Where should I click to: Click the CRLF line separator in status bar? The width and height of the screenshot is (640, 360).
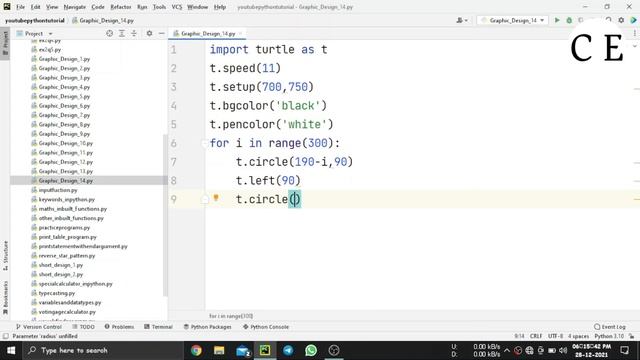coord(536,336)
